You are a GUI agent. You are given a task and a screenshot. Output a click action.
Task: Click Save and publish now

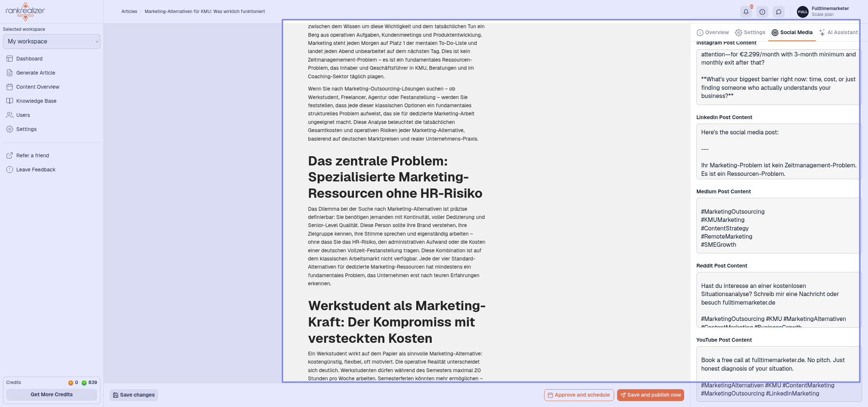tap(650, 395)
